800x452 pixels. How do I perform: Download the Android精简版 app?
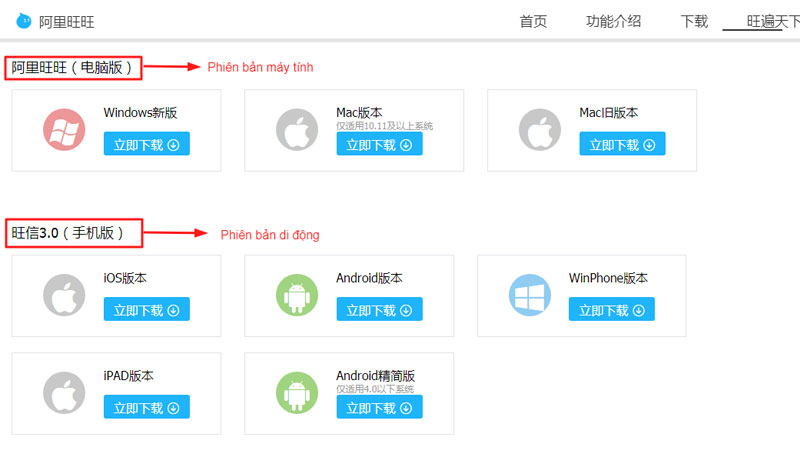(x=379, y=407)
